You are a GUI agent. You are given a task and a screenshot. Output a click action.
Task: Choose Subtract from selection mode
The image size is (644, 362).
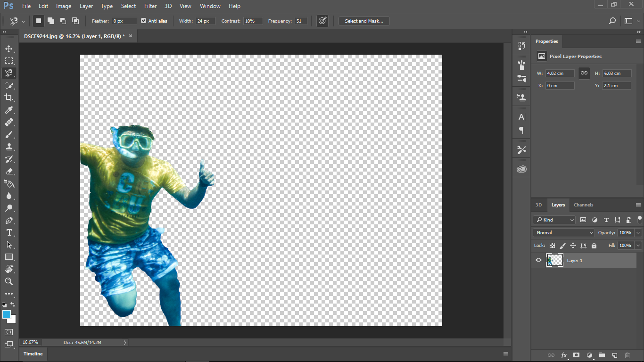(x=63, y=21)
